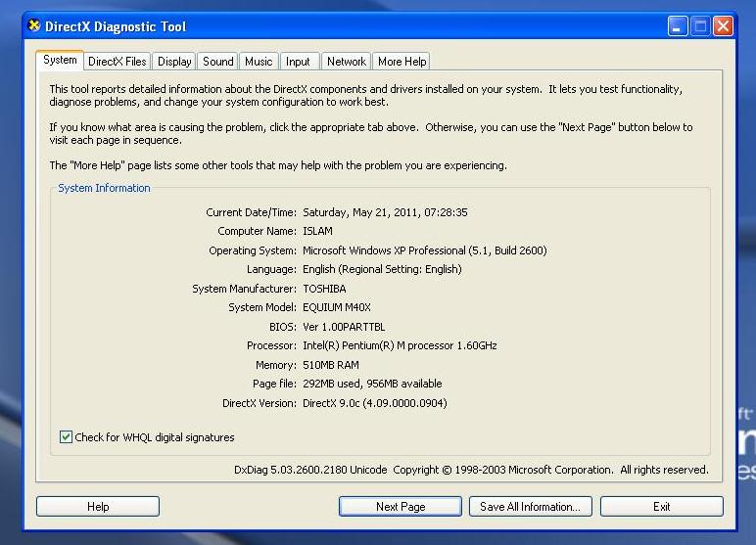Click the Intel(R) Pentium(R) M processor value
Screen dimensions: 756x545
tap(400, 345)
